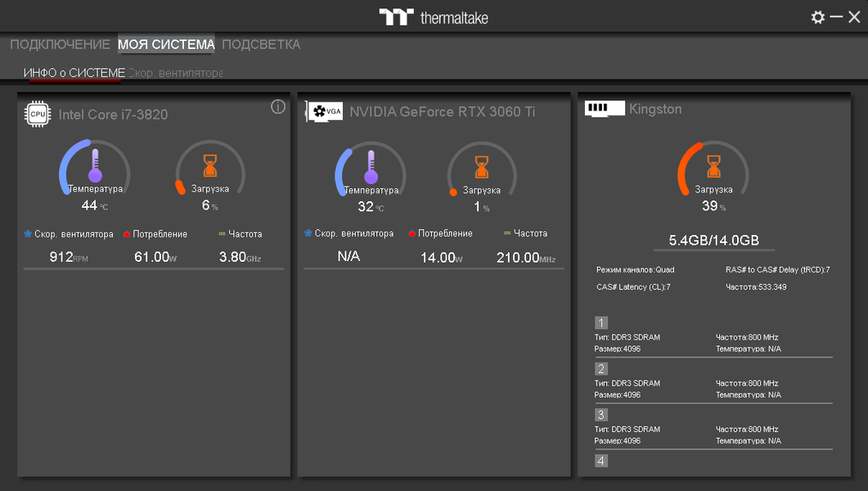
Task: Click GPU fan speed N/A value
Action: pyautogui.click(x=349, y=256)
